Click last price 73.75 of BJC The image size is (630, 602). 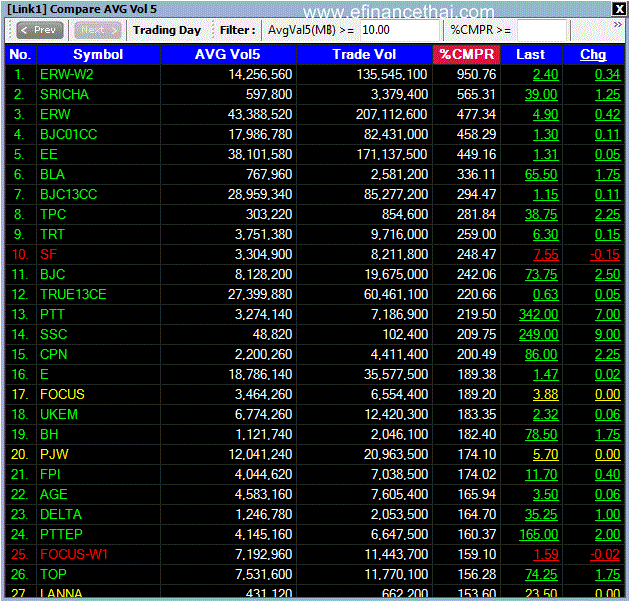point(541,275)
